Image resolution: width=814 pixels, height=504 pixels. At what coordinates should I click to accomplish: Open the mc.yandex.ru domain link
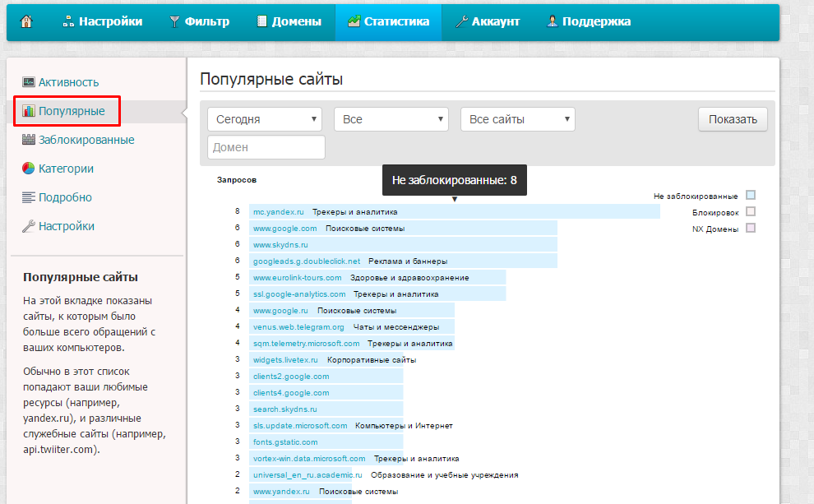(278, 212)
